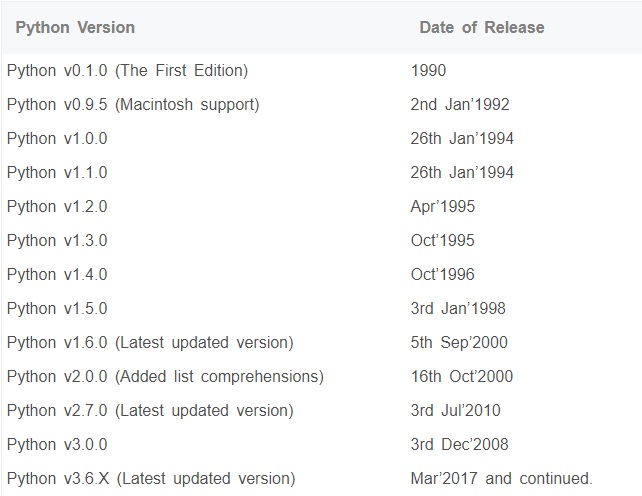Click the "5th Sep'2000" date cell
This screenshot has width=642, height=496.
click(x=460, y=342)
